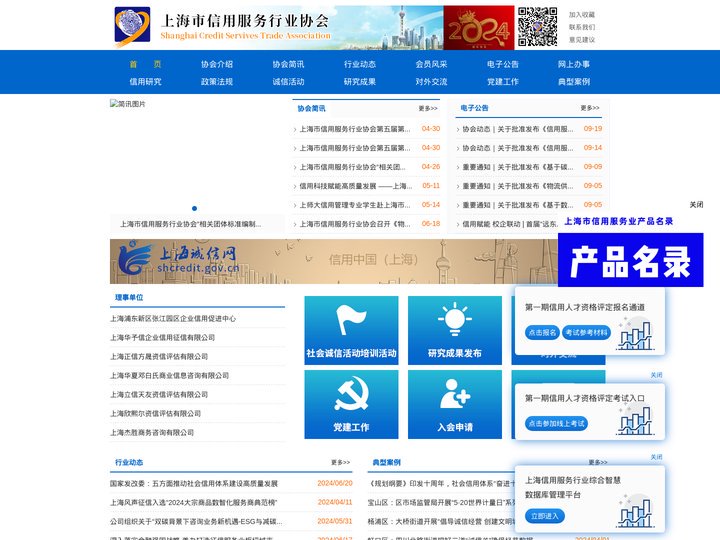
Task: Open 国家发改委：五方面推动 article
Action: tap(194, 484)
